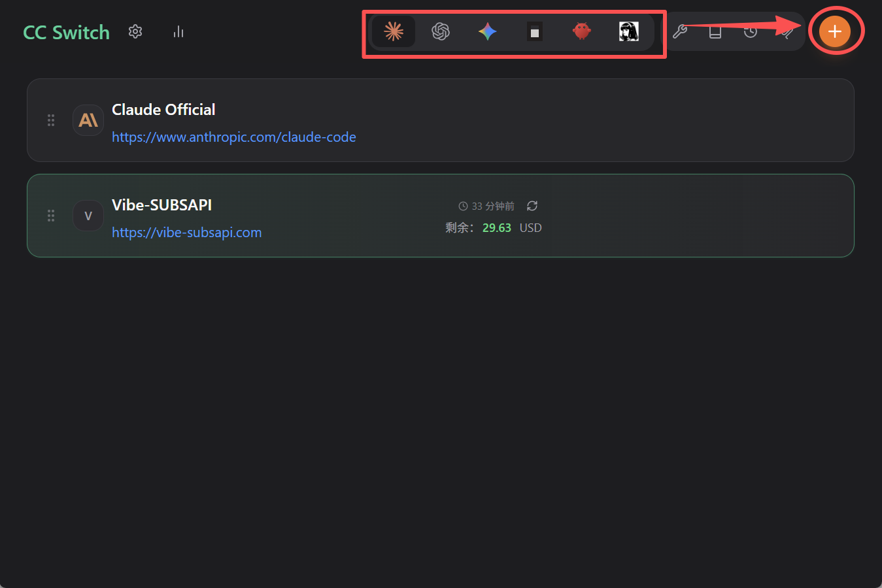Open the vibe-subsapi.com link

187,233
